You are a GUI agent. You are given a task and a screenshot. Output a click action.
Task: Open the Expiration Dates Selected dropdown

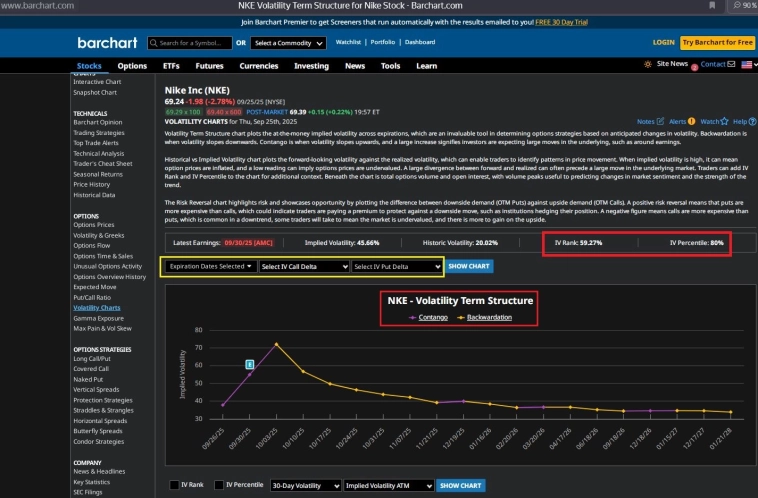209,267
